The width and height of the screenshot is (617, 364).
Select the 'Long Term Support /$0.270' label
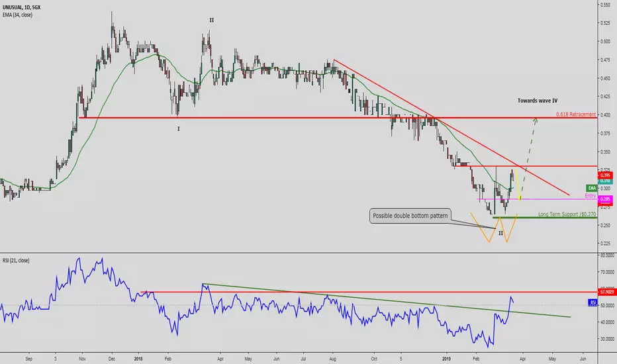(x=567, y=214)
